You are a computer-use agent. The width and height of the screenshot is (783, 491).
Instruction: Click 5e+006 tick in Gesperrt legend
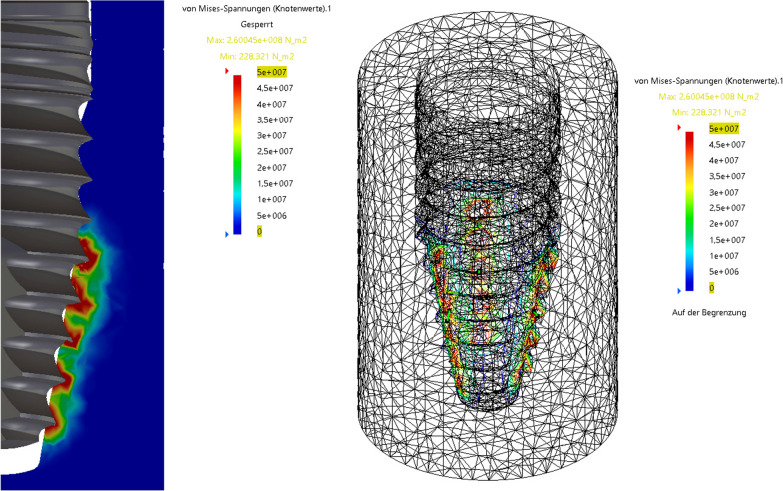(272, 216)
